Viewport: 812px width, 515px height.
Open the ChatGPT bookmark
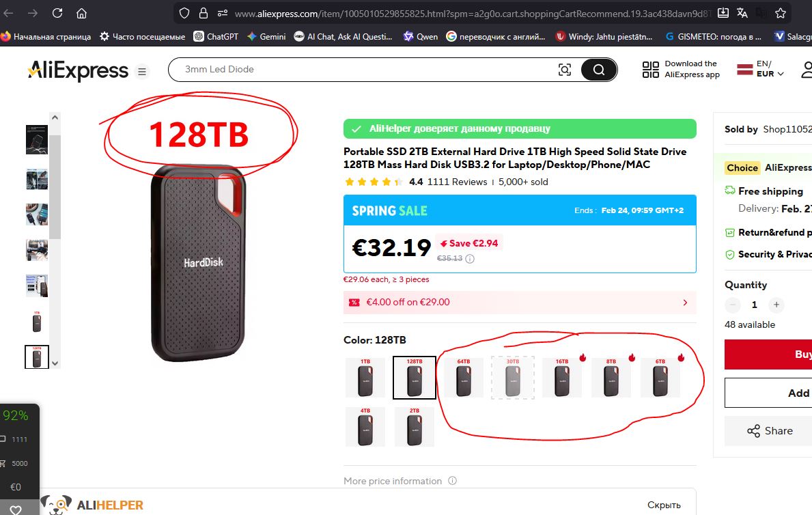(216, 36)
